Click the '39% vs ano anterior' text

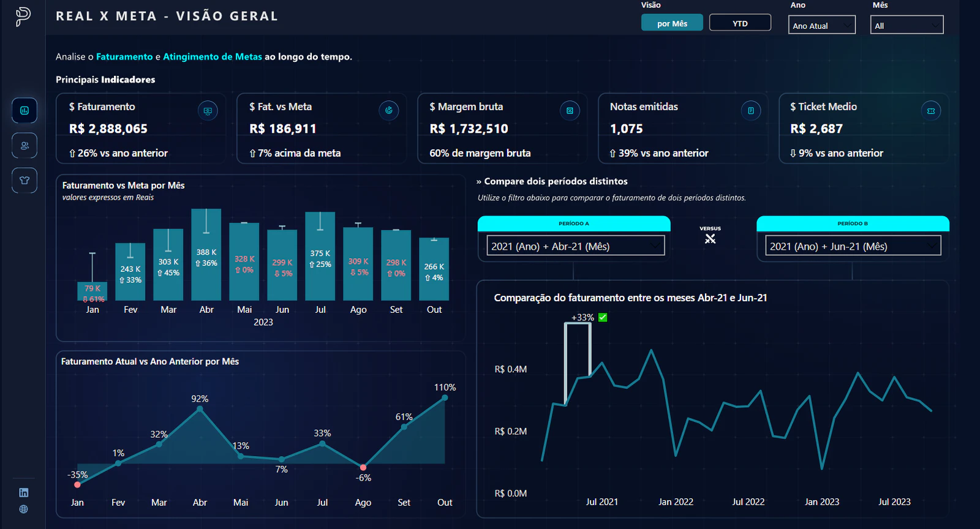659,153
